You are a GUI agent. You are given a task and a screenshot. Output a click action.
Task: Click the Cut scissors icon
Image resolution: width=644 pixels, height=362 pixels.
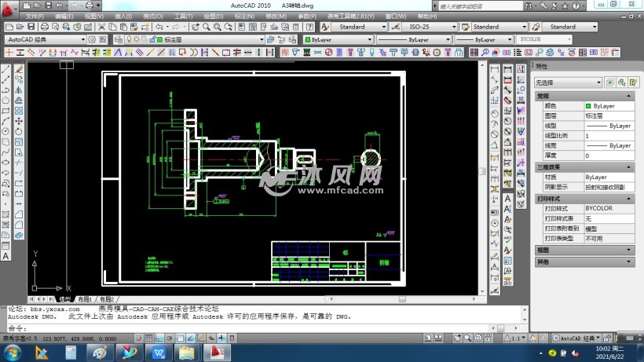(101, 27)
